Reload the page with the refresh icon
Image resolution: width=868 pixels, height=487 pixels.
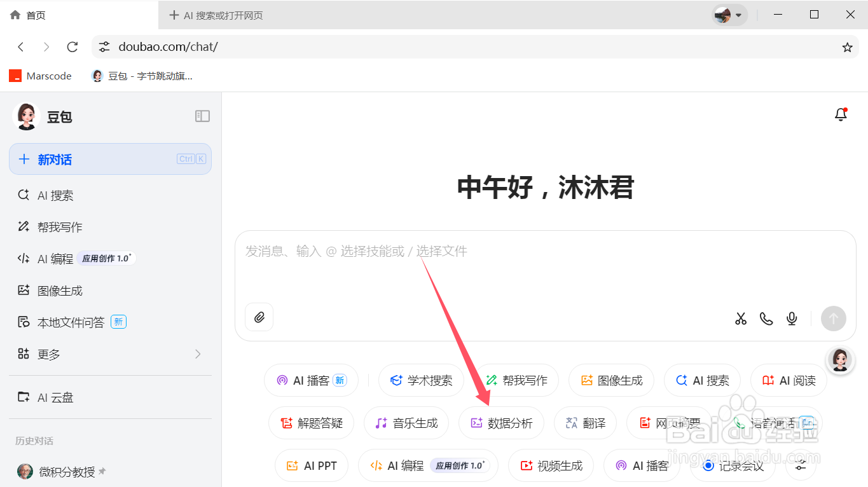pos(72,47)
